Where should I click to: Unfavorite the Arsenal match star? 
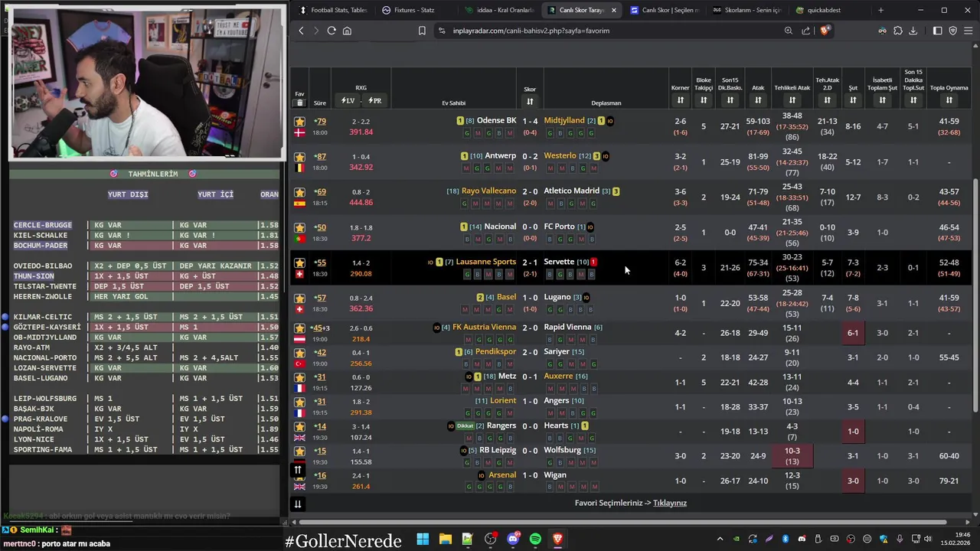[299, 475]
